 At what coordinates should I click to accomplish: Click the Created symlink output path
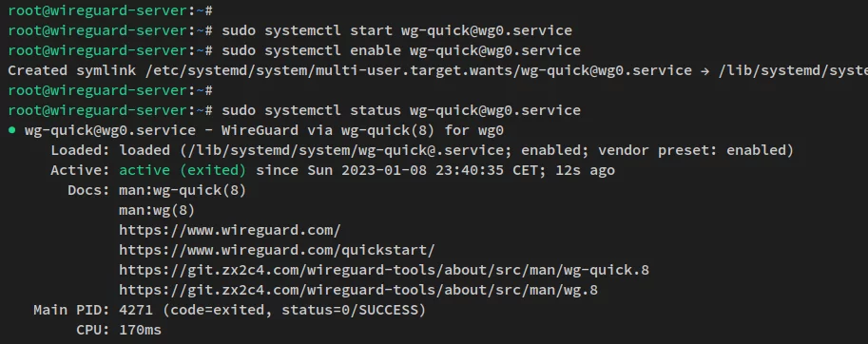pos(419,70)
